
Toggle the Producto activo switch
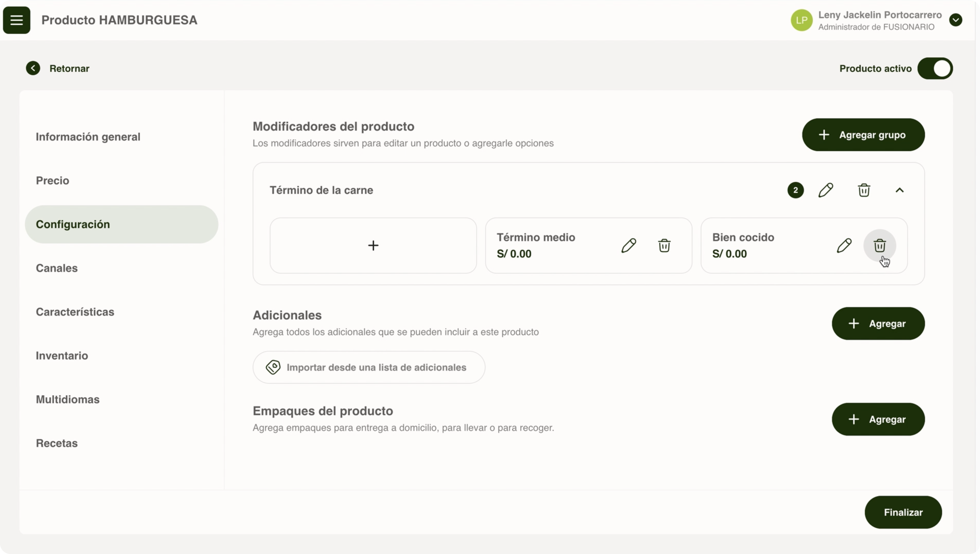click(935, 68)
